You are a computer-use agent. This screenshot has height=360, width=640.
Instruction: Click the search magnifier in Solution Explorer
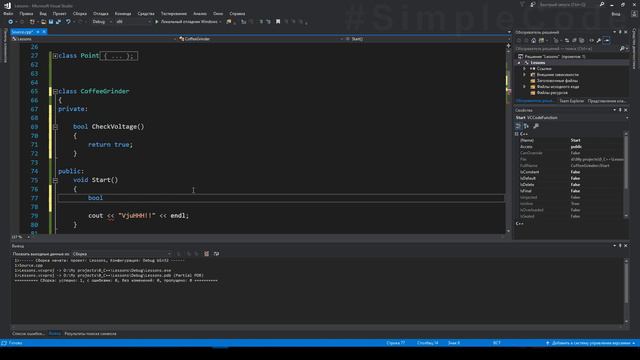[622, 49]
